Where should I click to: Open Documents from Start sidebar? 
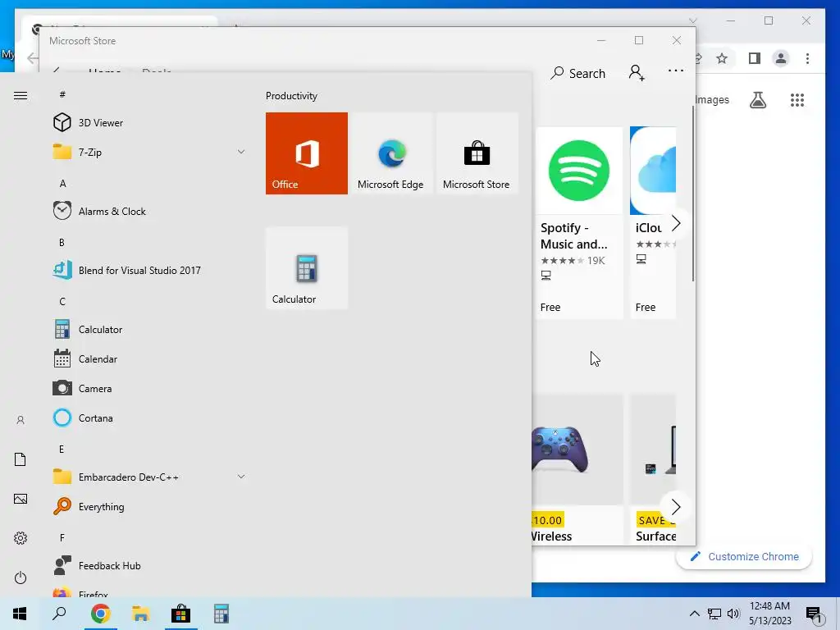(21, 459)
